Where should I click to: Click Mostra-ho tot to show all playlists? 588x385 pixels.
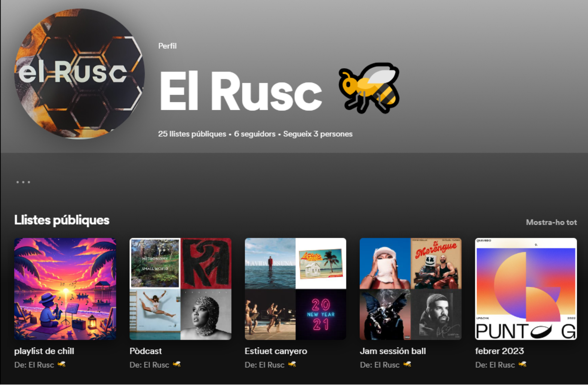[x=551, y=222]
